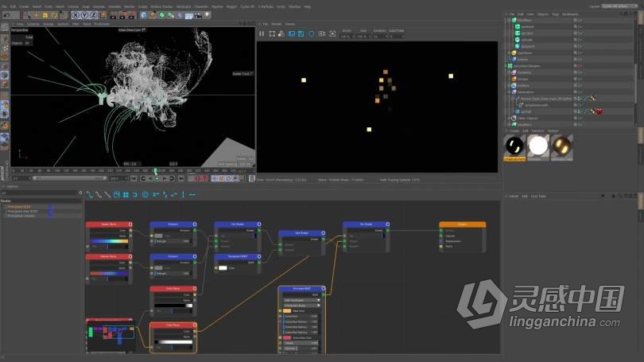Open the Help menu in the main menu bar
Screen dimensions: 644x362
pyautogui.click(x=308, y=6)
